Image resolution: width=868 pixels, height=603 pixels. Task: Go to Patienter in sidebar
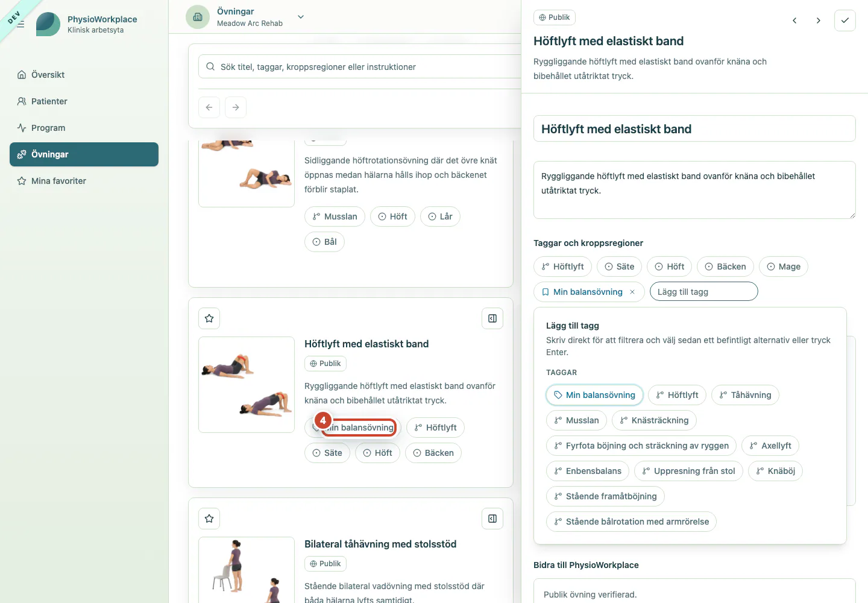[x=84, y=101]
